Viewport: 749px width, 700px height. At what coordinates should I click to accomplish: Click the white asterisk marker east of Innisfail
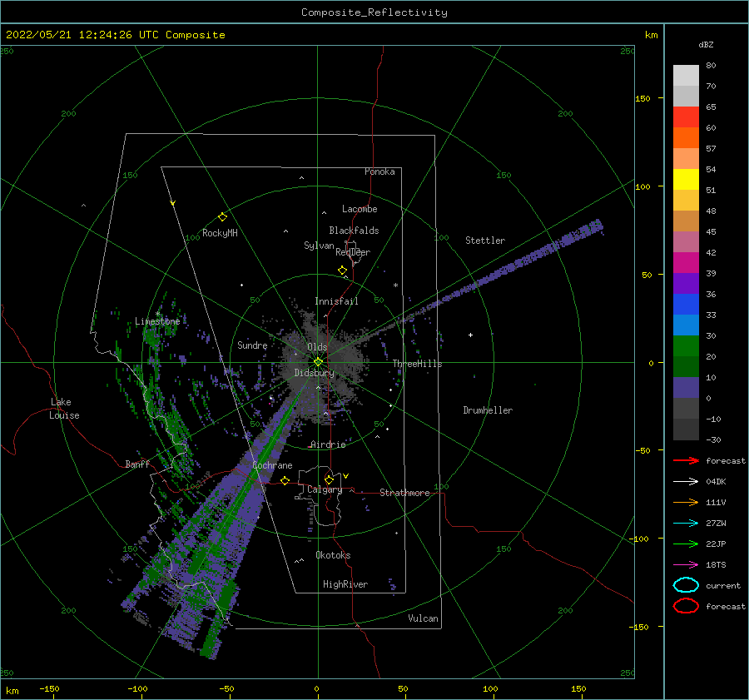395,285
